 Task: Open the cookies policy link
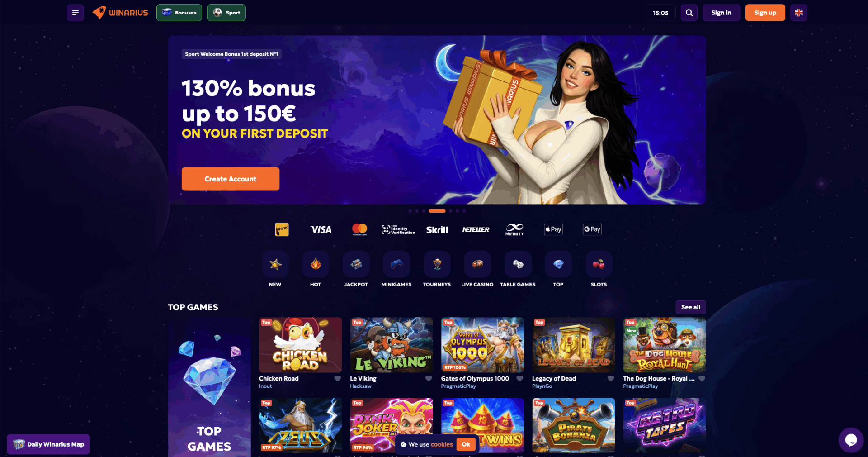442,445
